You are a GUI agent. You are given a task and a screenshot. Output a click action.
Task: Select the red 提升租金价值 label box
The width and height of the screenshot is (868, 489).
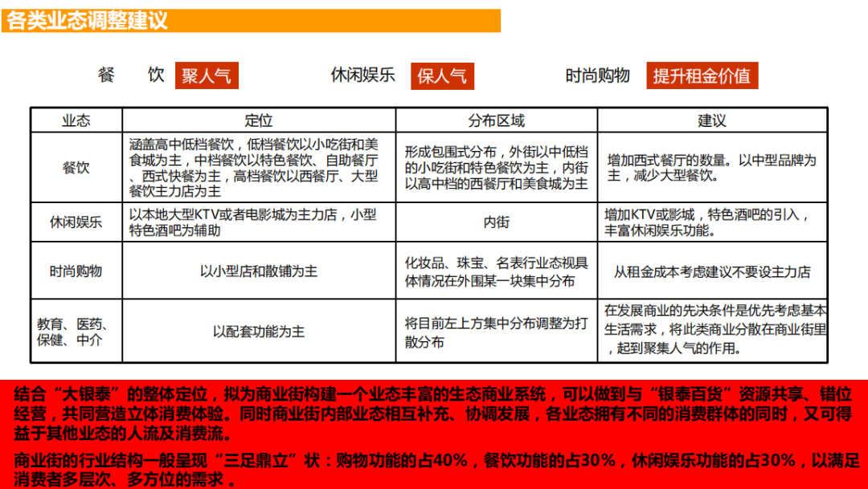(702, 75)
